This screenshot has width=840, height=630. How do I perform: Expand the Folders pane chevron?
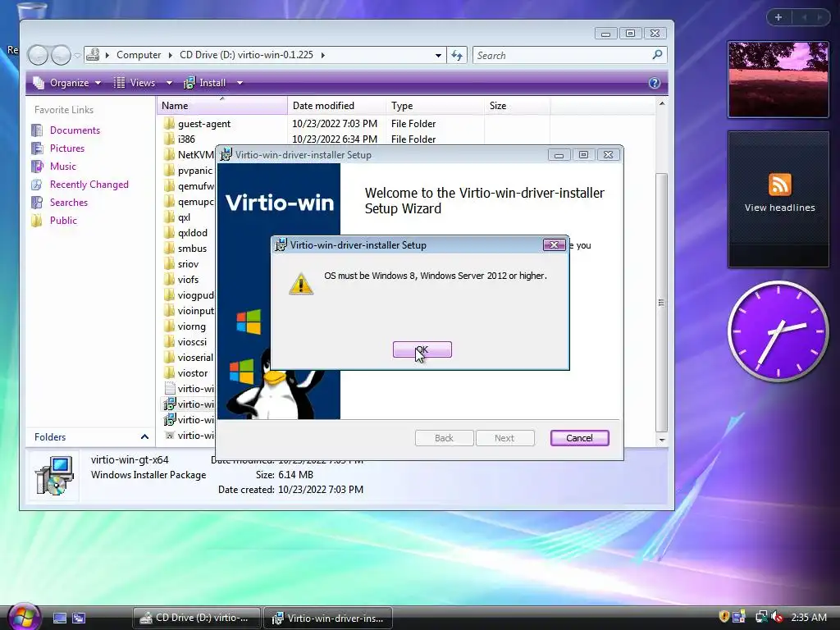click(144, 437)
